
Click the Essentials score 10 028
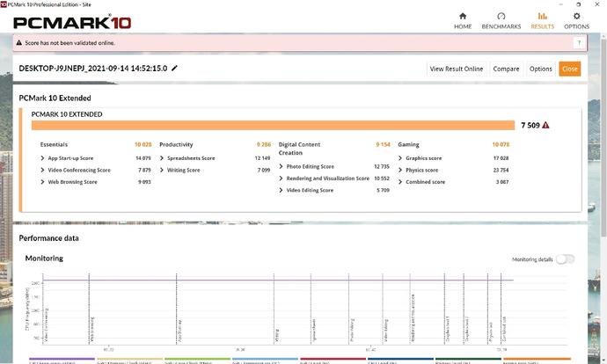click(x=143, y=144)
